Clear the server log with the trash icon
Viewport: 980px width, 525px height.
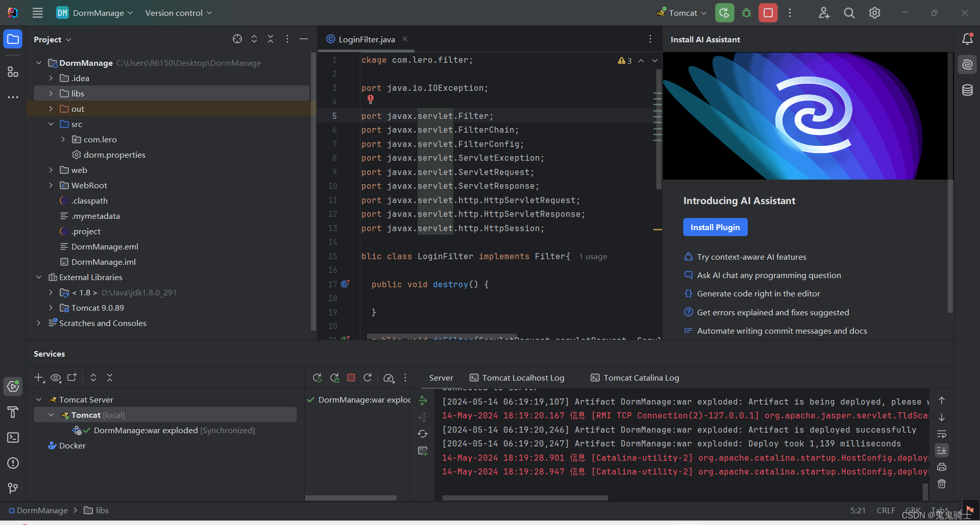(x=942, y=484)
